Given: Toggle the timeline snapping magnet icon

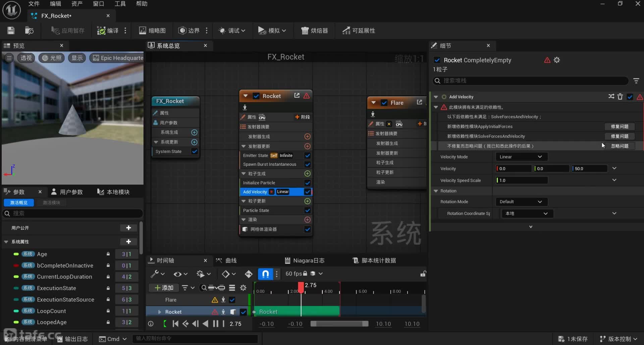Looking at the screenshot, I should [265, 274].
